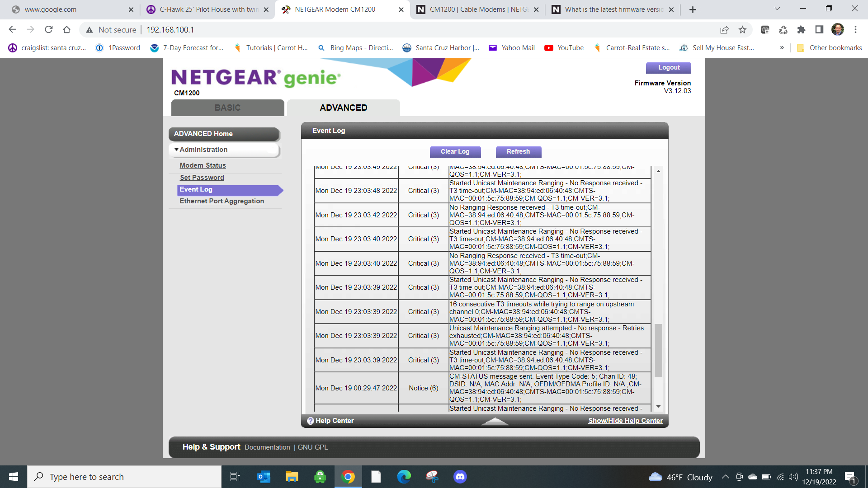868x488 pixels.
Task: Toggle Show/Hide Help Center
Action: 625,420
